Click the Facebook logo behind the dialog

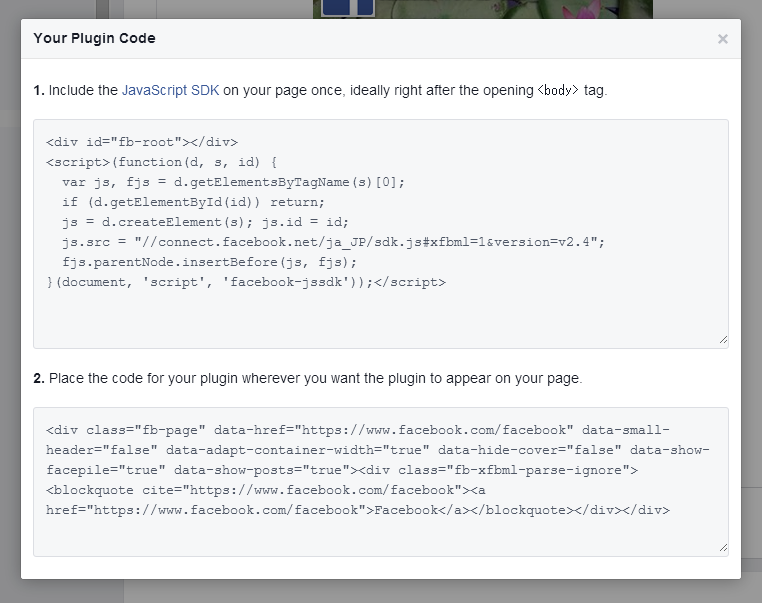(x=347, y=8)
